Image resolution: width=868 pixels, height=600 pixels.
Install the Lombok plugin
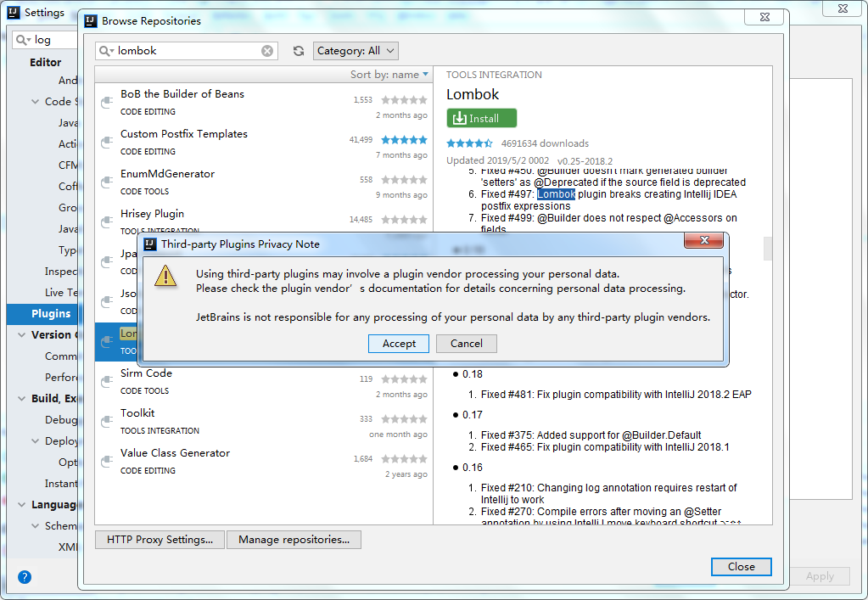pyautogui.click(x=482, y=118)
